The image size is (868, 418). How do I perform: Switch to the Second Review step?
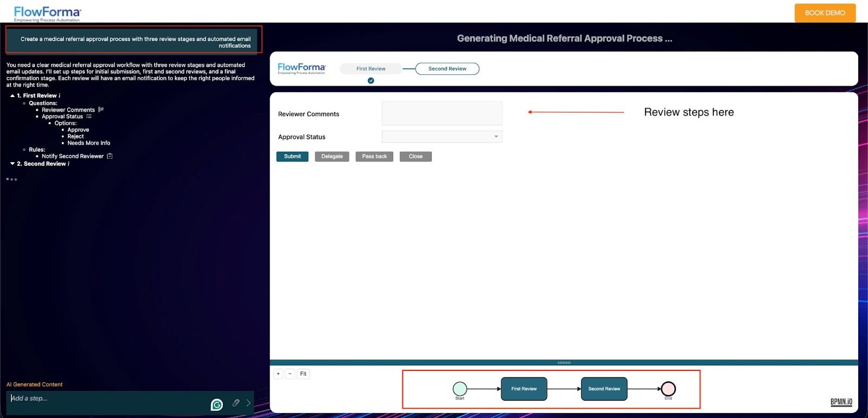[x=448, y=69]
